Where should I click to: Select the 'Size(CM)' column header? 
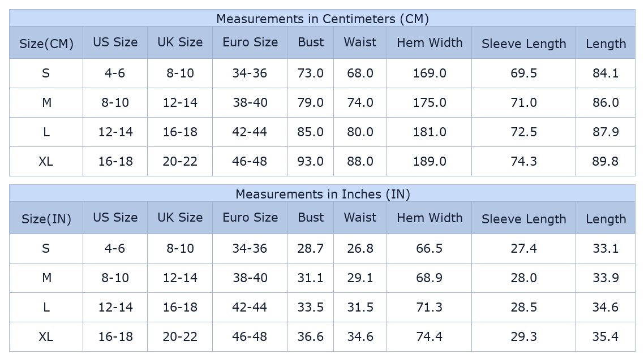[x=46, y=44]
